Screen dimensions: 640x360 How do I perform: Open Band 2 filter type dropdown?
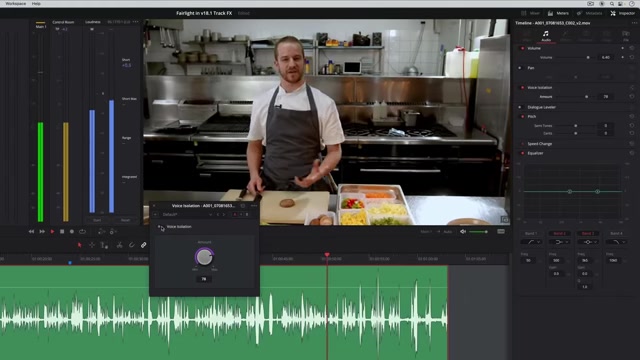pyautogui.click(x=560, y=242)
